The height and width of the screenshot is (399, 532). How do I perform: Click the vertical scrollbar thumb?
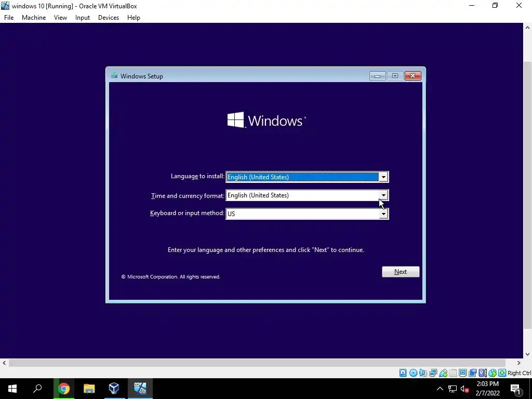click(528, 195)
